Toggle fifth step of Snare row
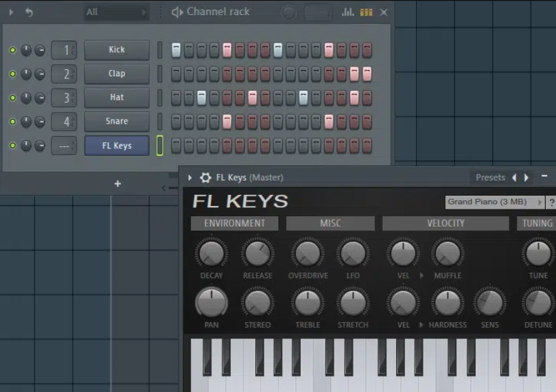This screenshot has height=392, width=556. 227,122
